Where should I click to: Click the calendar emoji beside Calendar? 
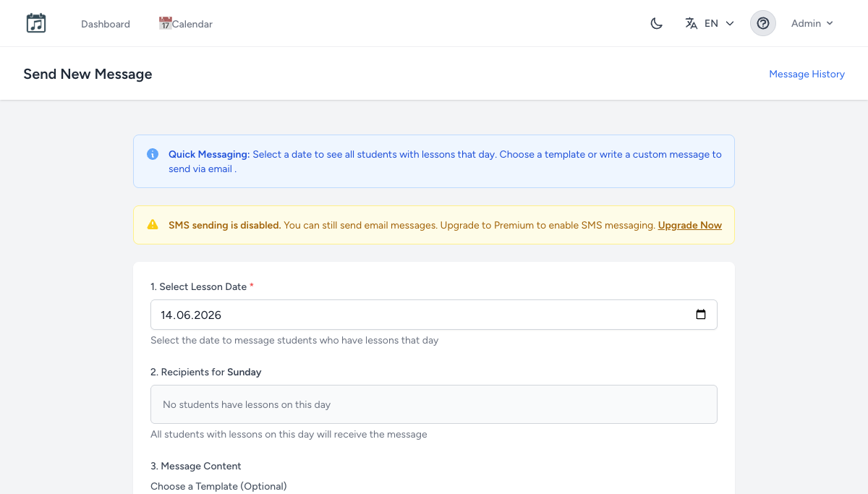point(165,23)
